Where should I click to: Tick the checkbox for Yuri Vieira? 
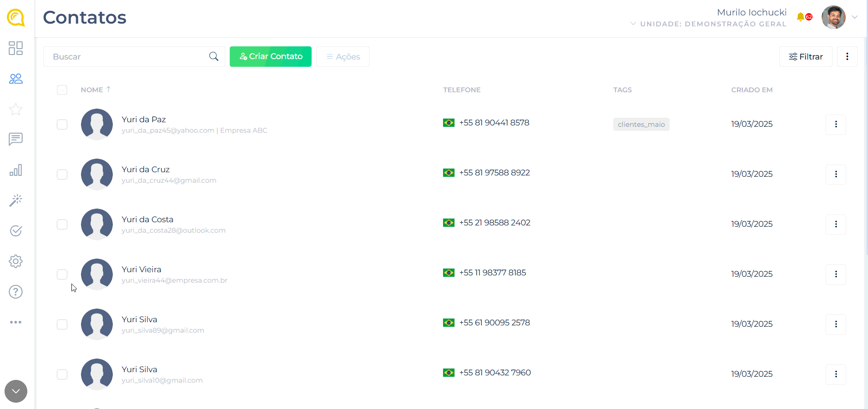point(62,274)
